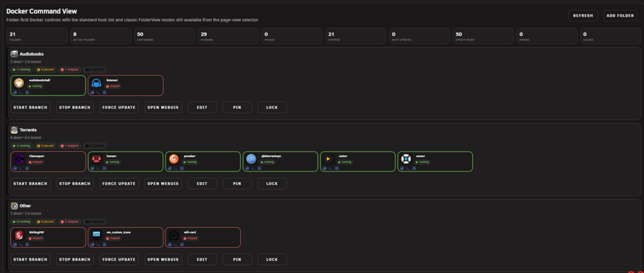Open audiobookshelf WebUI globe icon
Viewport: 644px width, 273px height.
(15, 92)
